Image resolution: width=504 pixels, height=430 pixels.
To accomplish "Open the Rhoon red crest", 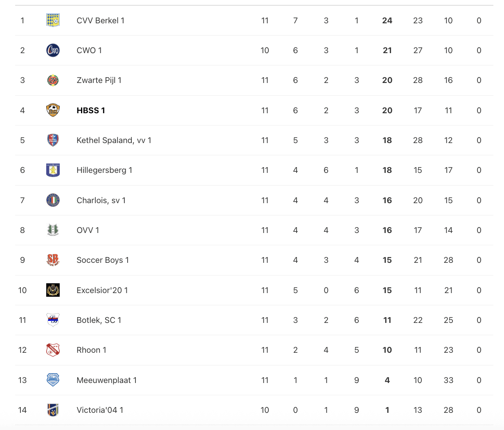I will point(53,350).
